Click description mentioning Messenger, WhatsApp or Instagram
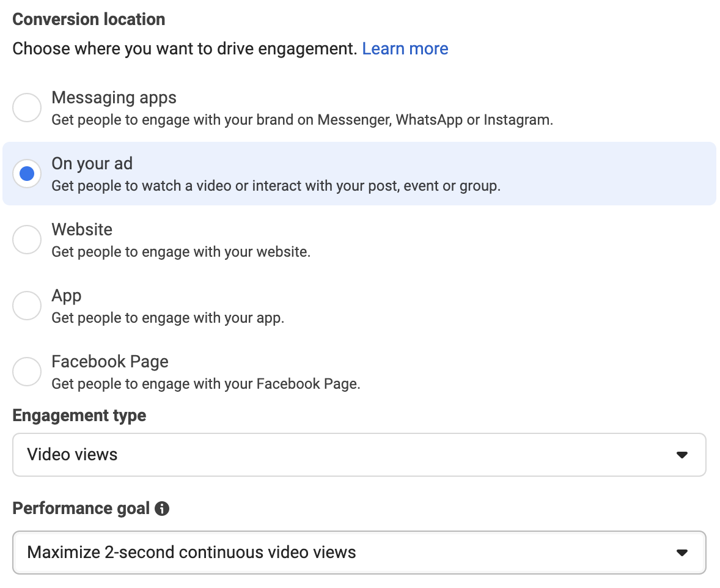The width and height of the screenshot is (720, 588). tap(302, 120)
